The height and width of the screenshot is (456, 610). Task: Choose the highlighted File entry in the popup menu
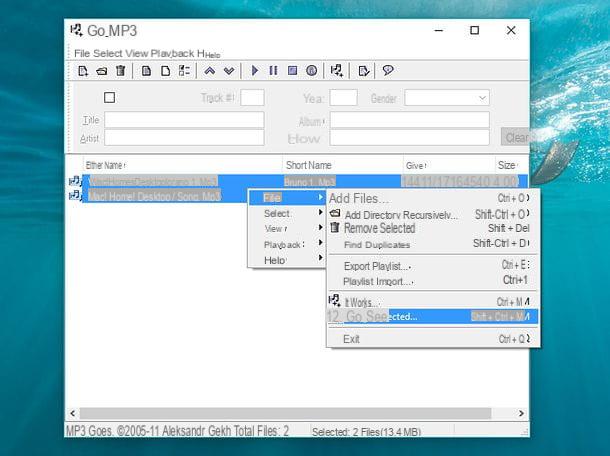pyautogui.click(x=287, y=198)
